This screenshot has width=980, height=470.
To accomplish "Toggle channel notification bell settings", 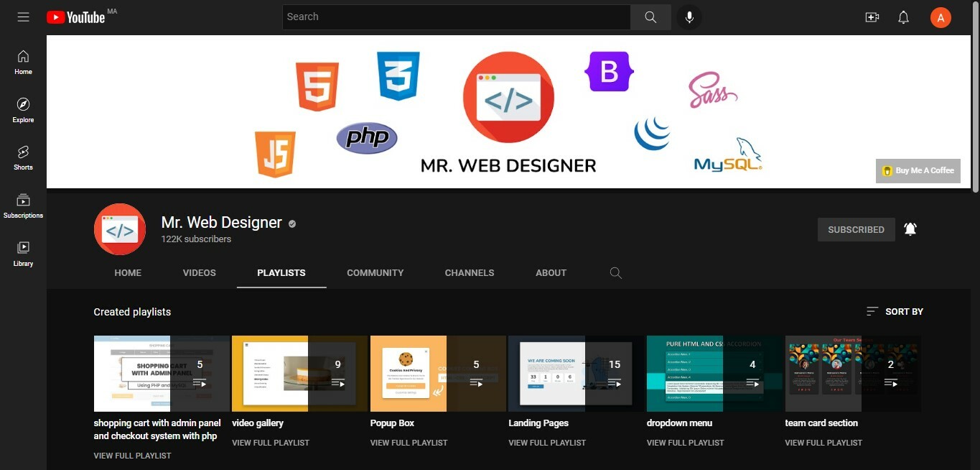I will (x=910, y=229).
